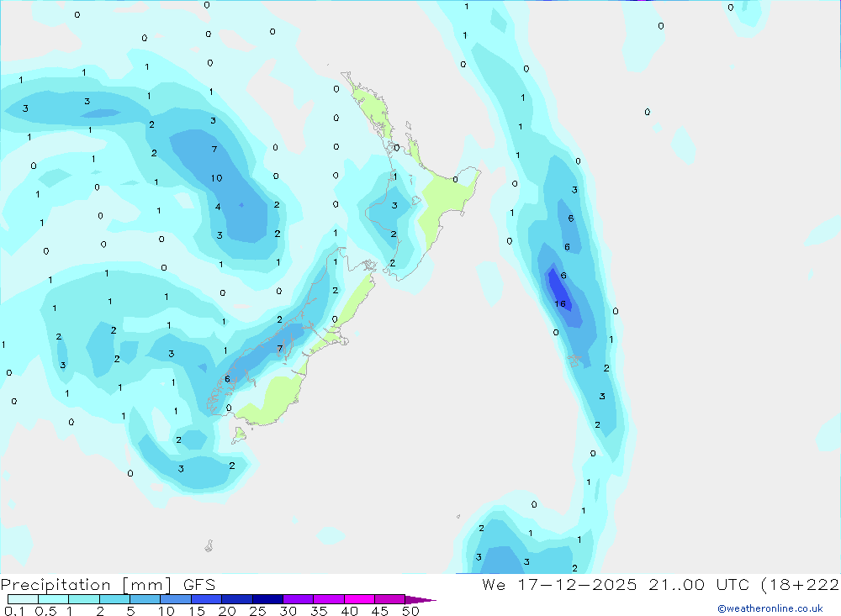
Task: Choose the 2–5 mm legend color swatch
Action: [x=114, y=599]
